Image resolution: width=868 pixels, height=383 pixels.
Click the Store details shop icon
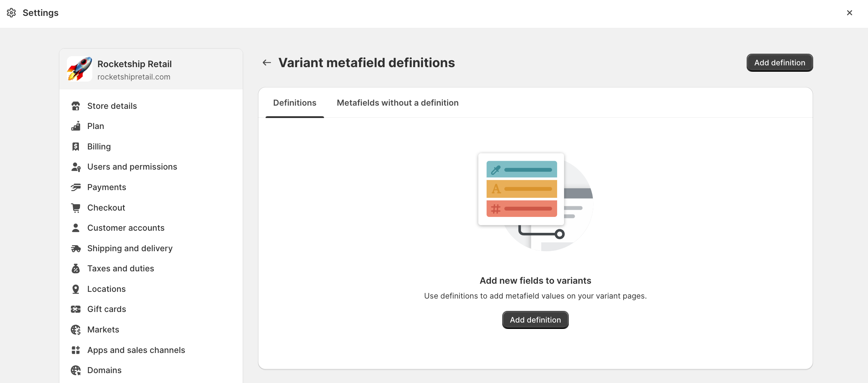coord(76,106)
